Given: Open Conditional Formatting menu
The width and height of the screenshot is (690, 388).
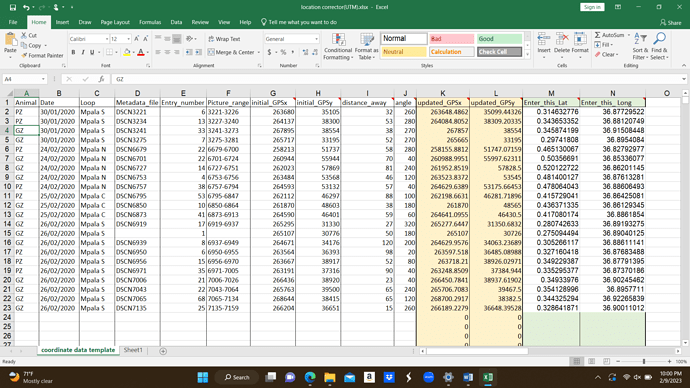Looking at the screenshot, I should [x=338, y=46].
